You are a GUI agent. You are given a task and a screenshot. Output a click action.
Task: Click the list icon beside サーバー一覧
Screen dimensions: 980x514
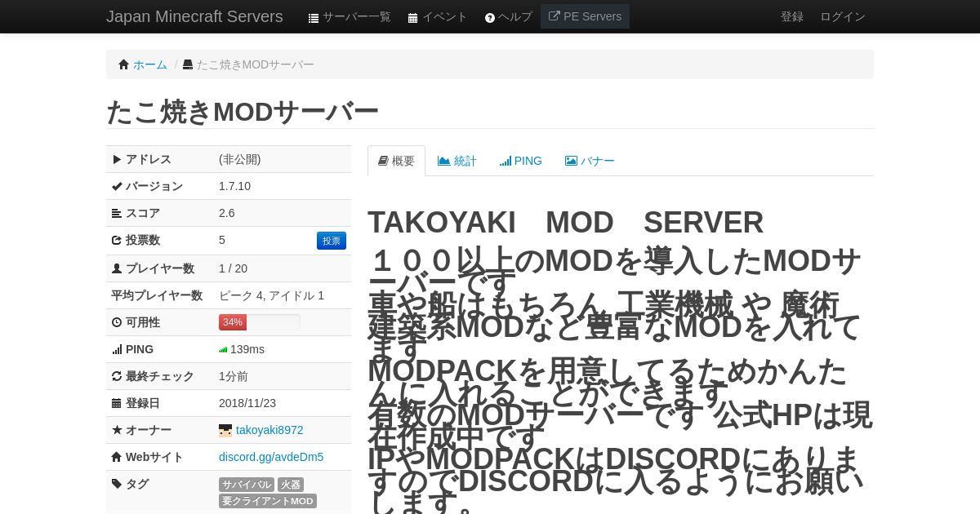coord(314,17)
